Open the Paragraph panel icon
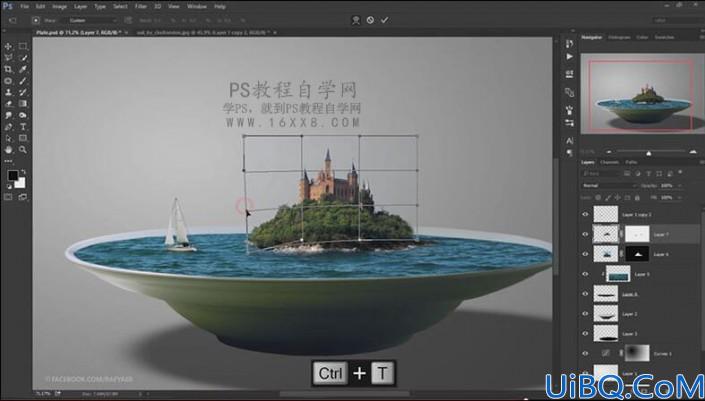Image resolution: width=705 pixels, height=401 pixels. 569,153
